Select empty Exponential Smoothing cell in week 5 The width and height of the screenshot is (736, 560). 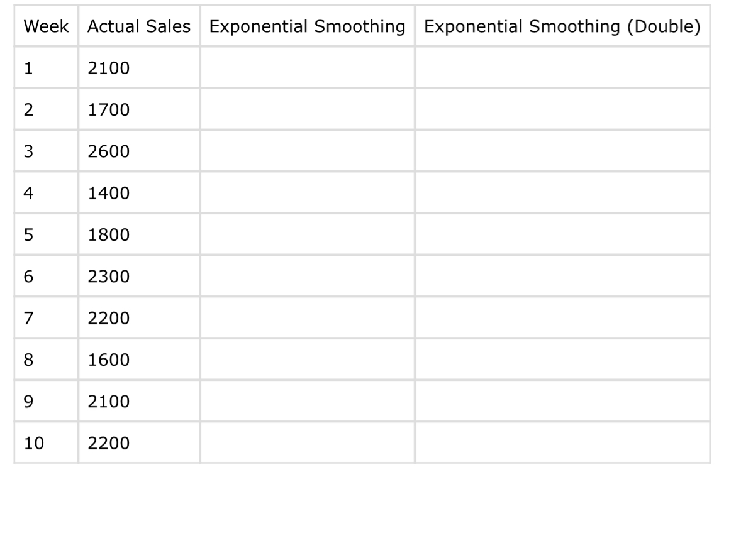click(x=308, y=234)
